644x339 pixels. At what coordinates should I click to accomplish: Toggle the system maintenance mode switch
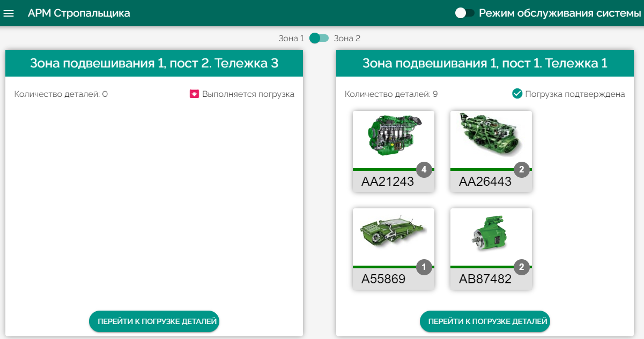pos(465,13)
